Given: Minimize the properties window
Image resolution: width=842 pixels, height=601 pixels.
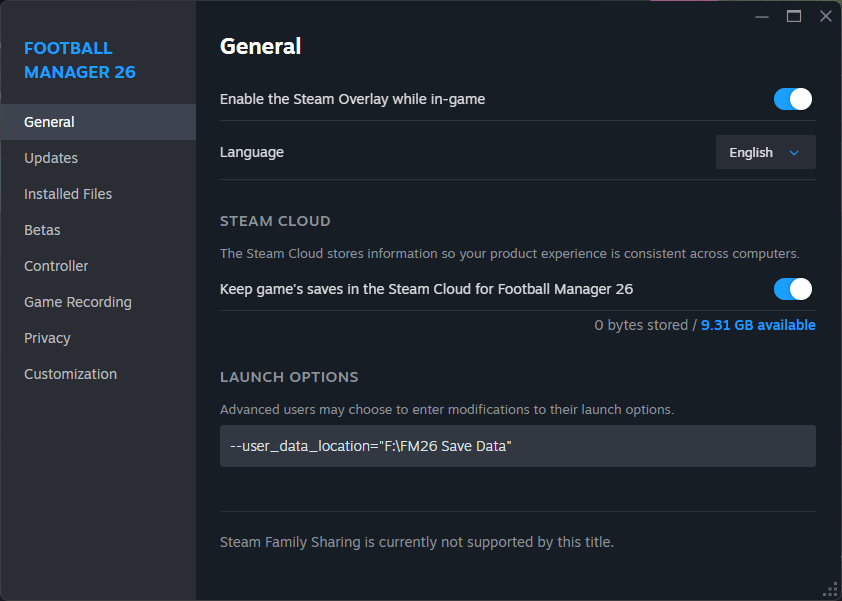Looking at the screenshot, I should tap(762, 16).
